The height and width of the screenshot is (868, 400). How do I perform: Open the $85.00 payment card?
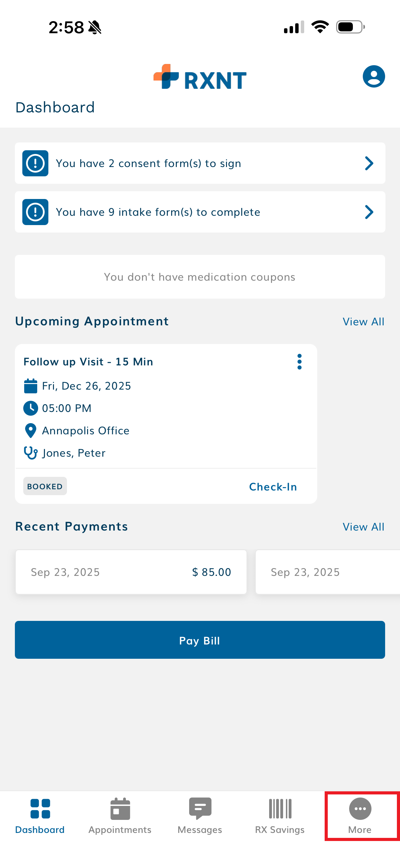(x=131, y=572)
